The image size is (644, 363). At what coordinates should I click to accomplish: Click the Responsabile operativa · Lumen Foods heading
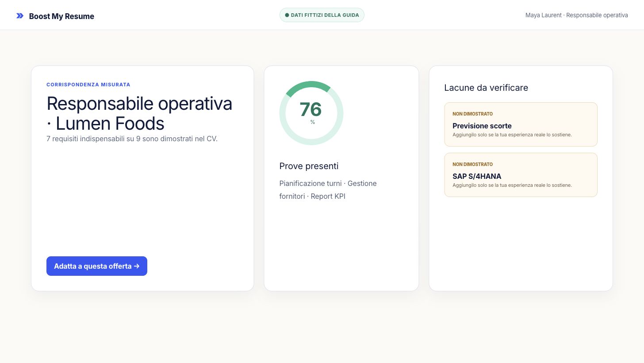(139, 113)
